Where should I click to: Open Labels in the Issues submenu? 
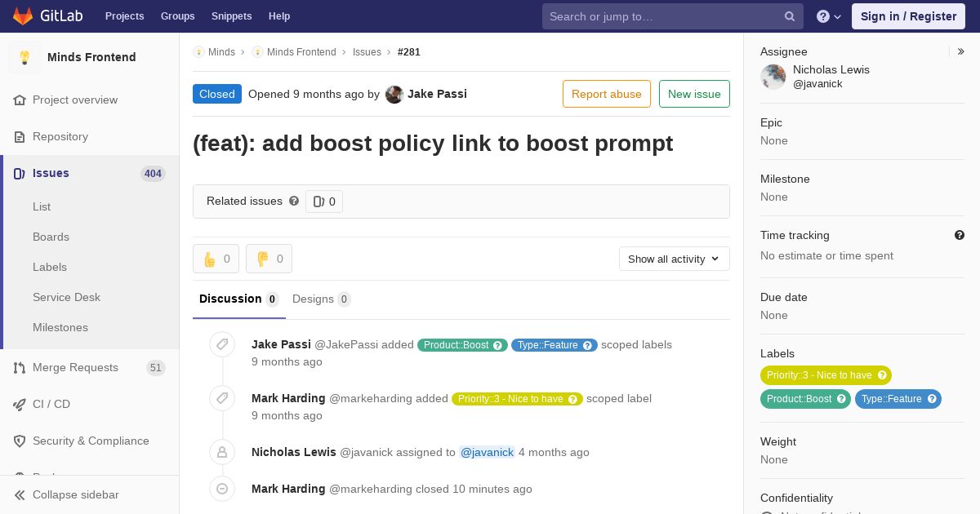(50, 267)
